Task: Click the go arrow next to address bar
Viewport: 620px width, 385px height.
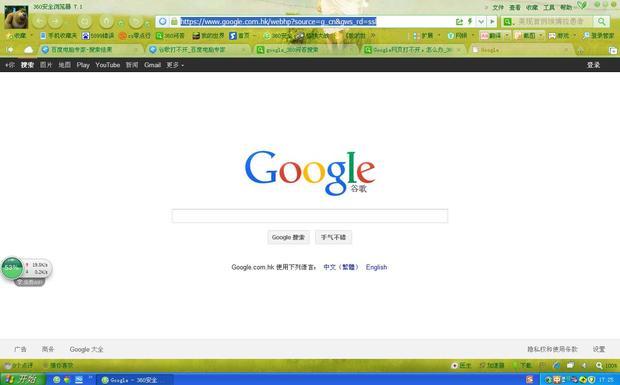Action: 492,22
